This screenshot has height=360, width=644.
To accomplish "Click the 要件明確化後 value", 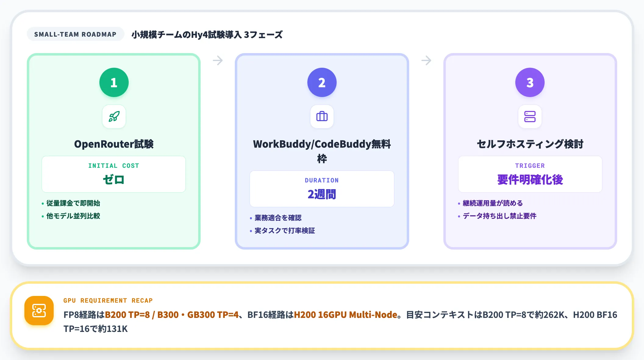I will point(530,179).
